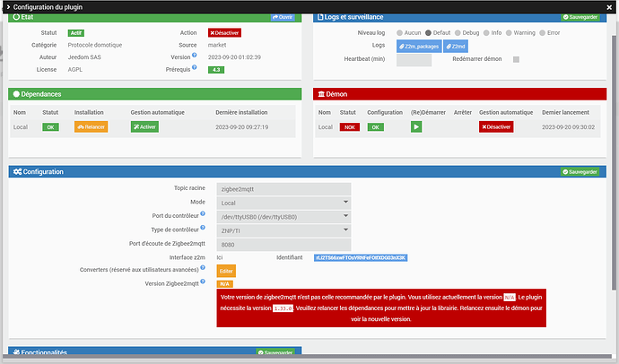Select Defaut log level
The width and height of the screenshot is (619, 364).
[428, 33]
